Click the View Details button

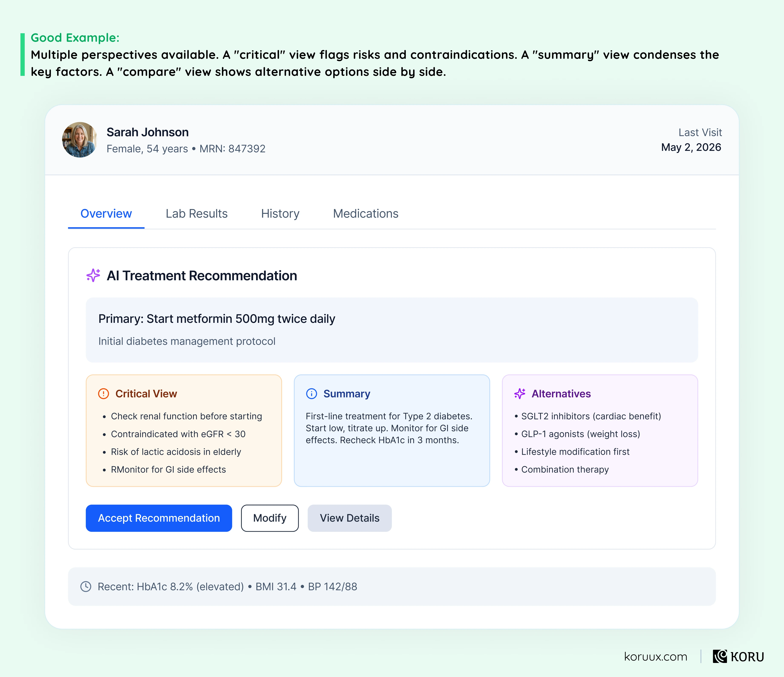point(350,518)
